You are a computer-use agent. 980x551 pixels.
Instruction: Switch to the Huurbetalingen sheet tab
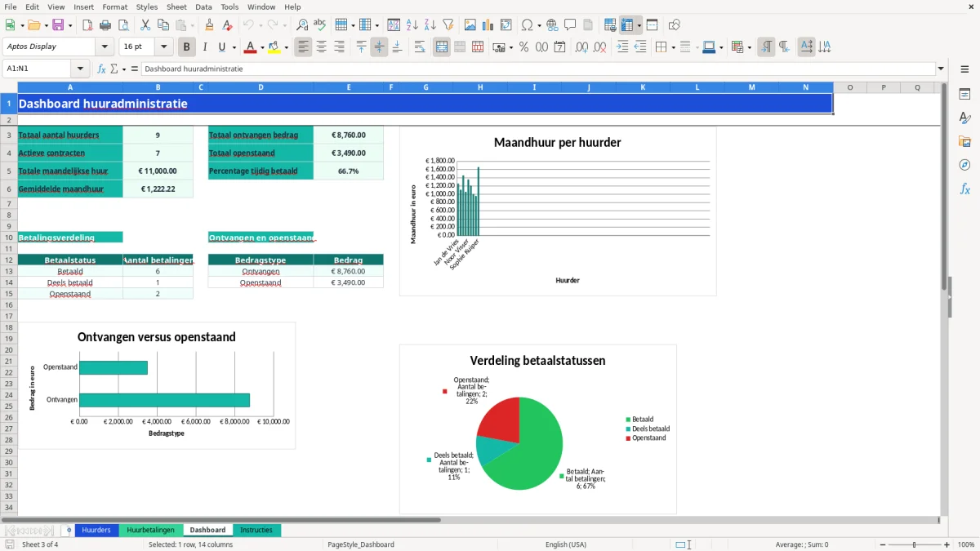pyautogui.click(x=150, y=530)
